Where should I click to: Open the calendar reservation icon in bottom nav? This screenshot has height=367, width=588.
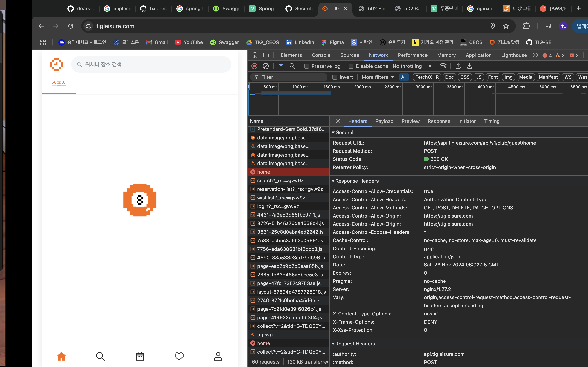[140, 356]
